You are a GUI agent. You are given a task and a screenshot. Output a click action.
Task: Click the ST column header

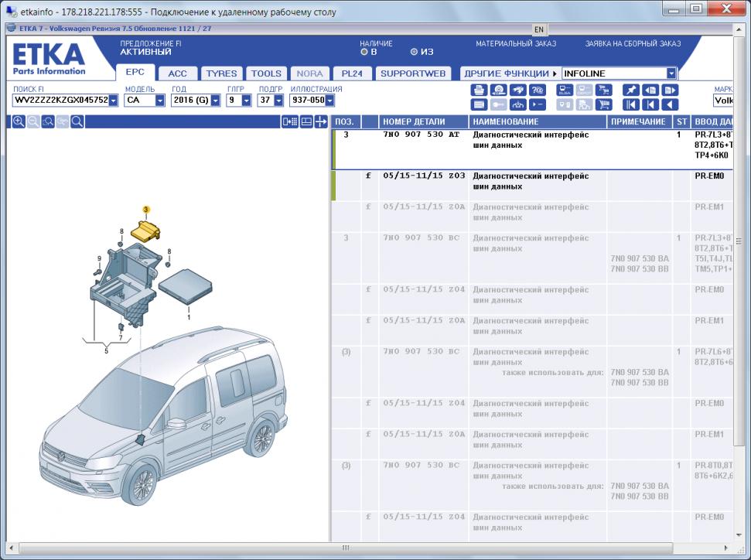point(682,121)
